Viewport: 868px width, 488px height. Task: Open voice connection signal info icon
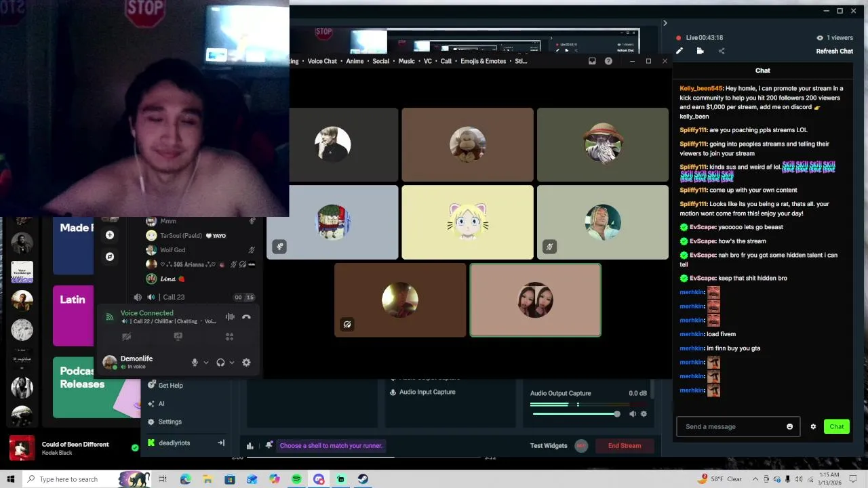click(110, 317)
